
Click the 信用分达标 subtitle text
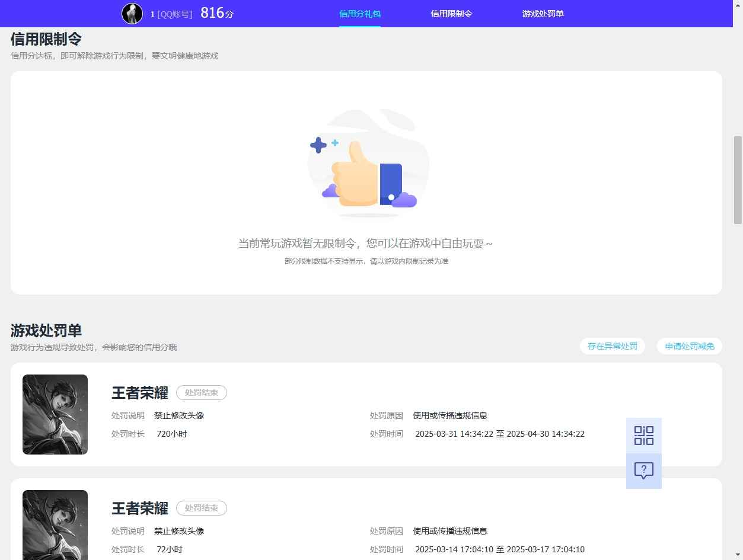pos(114,56)
